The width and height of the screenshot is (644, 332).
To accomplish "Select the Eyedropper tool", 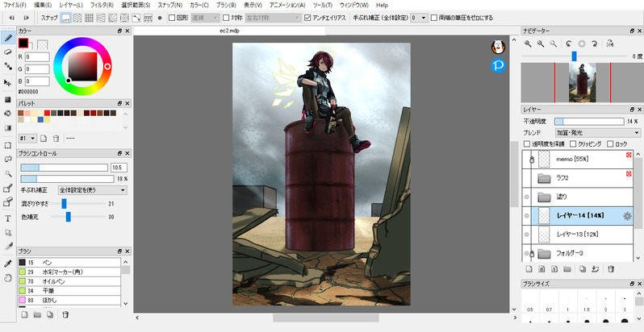I will coord(7,264).
